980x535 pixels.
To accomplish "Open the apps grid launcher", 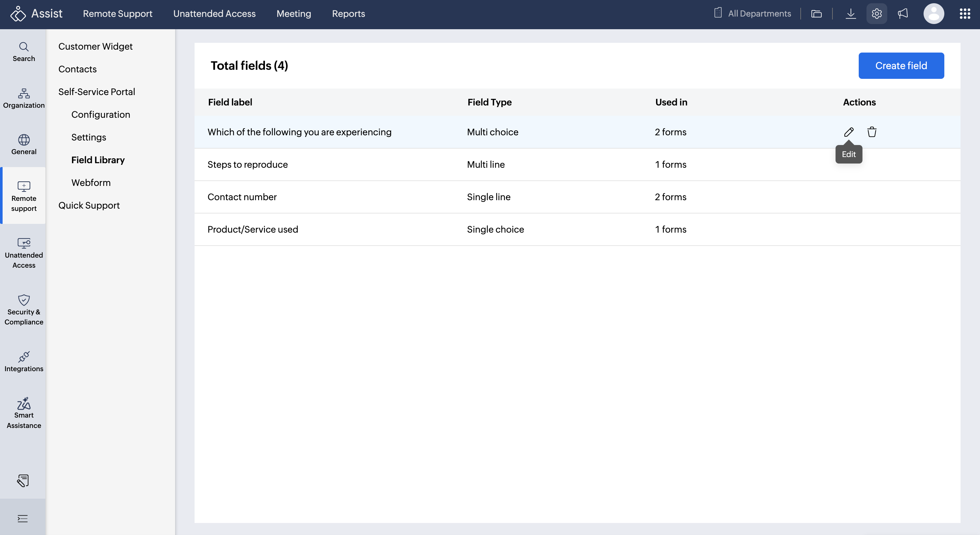I will 965,14.
